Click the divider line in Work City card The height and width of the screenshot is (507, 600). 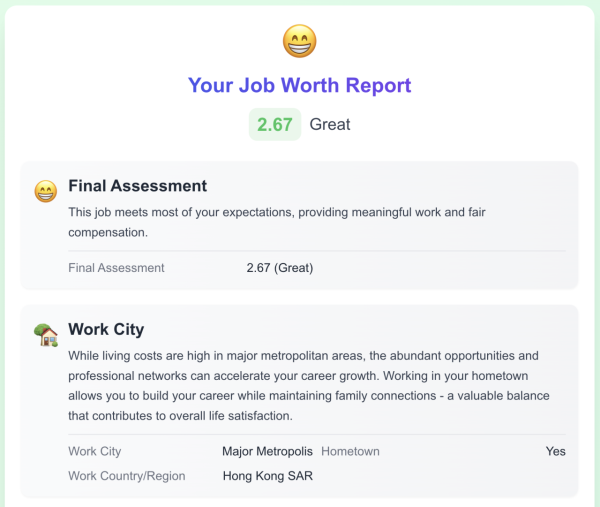(316, 434)
